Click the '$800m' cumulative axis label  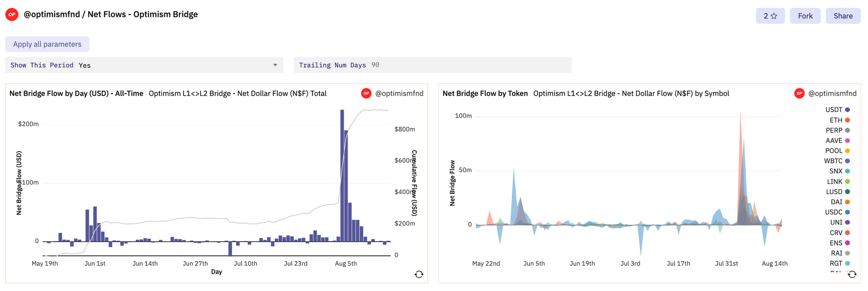(404, 129)
